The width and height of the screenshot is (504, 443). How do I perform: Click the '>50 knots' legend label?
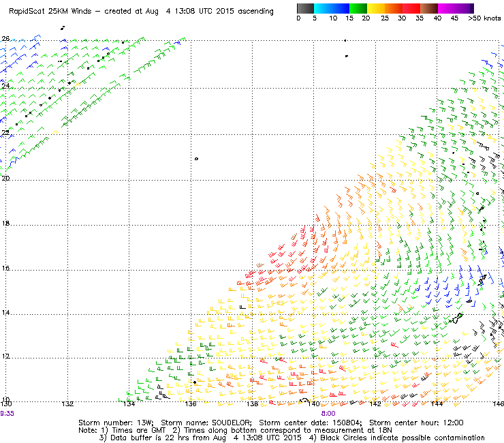[x=484, y=18]
